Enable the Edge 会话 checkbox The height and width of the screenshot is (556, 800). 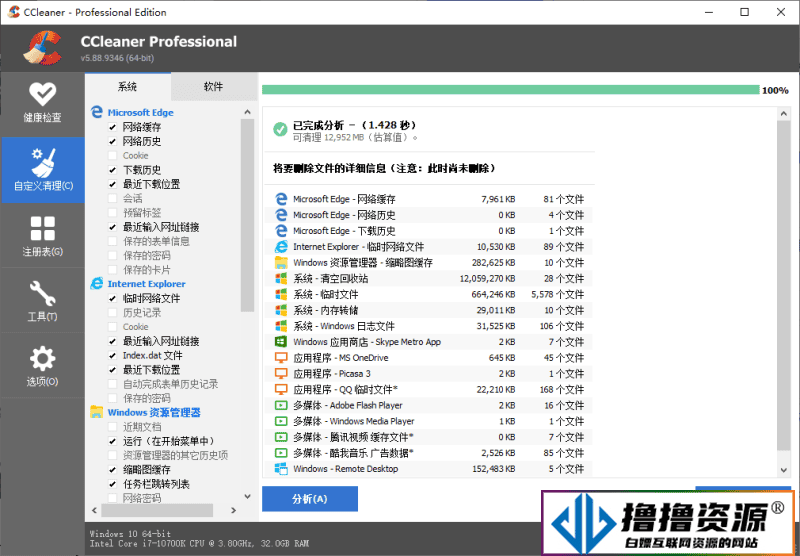112,198
